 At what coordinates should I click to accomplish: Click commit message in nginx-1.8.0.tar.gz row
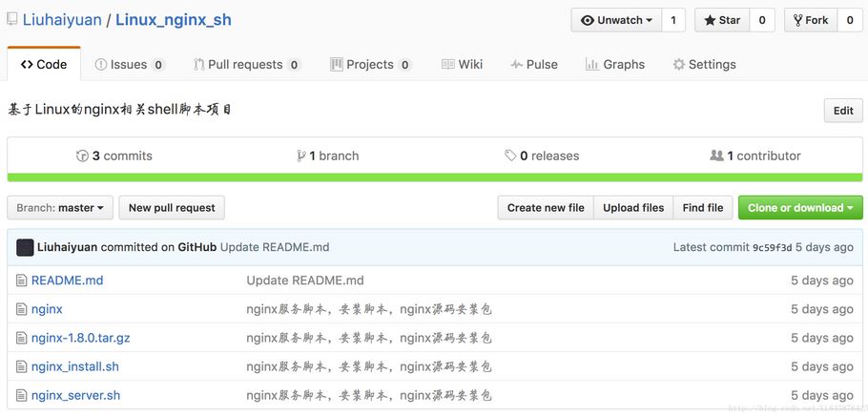click(369, 338)
